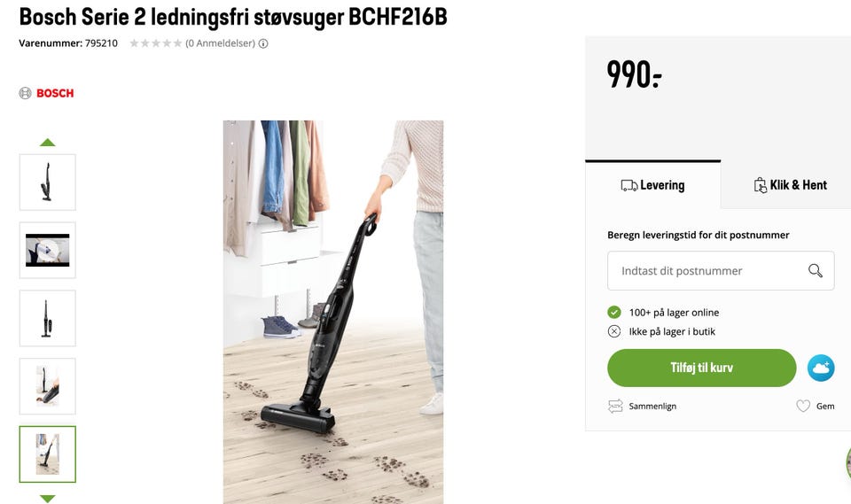Click the clipboard icon on Klik & Hent
The width and height of the screenshot is (851, 504).
[x=761, y=185]
